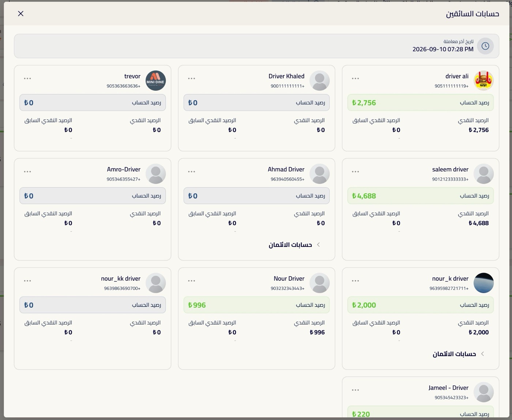Select nour_k driver's رصيد الحساب balance box

421,305
